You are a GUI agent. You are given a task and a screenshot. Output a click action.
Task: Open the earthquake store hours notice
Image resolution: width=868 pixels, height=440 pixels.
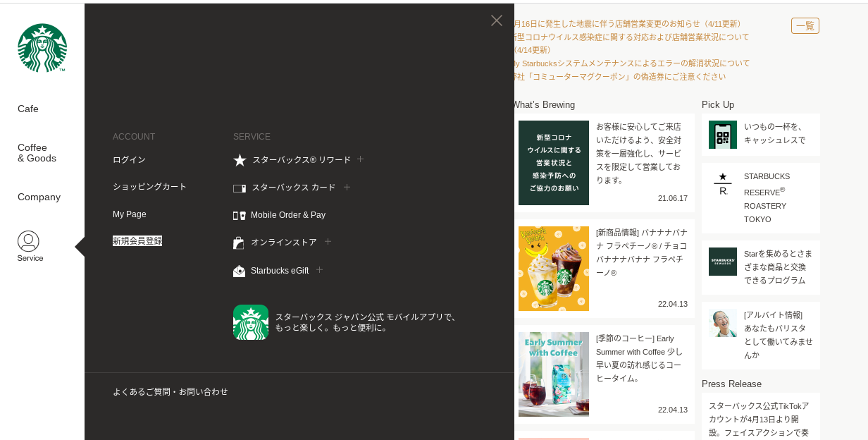tap(628, 24)
